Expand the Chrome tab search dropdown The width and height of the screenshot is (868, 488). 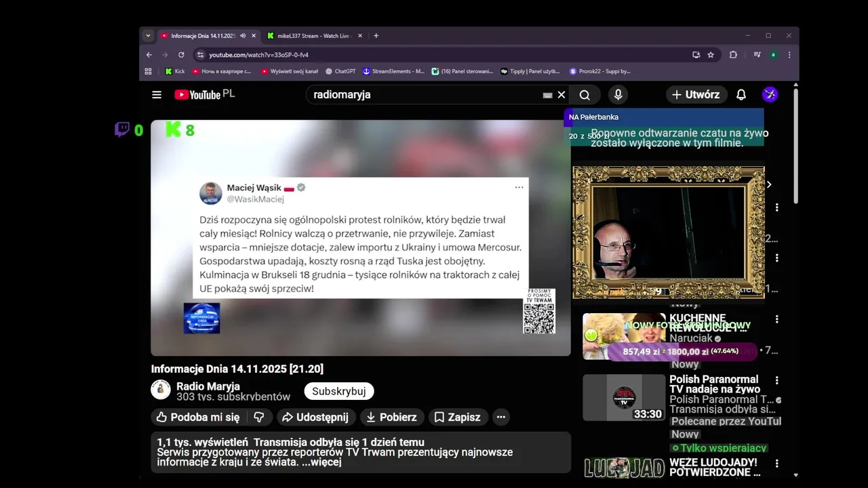[148, 36]
